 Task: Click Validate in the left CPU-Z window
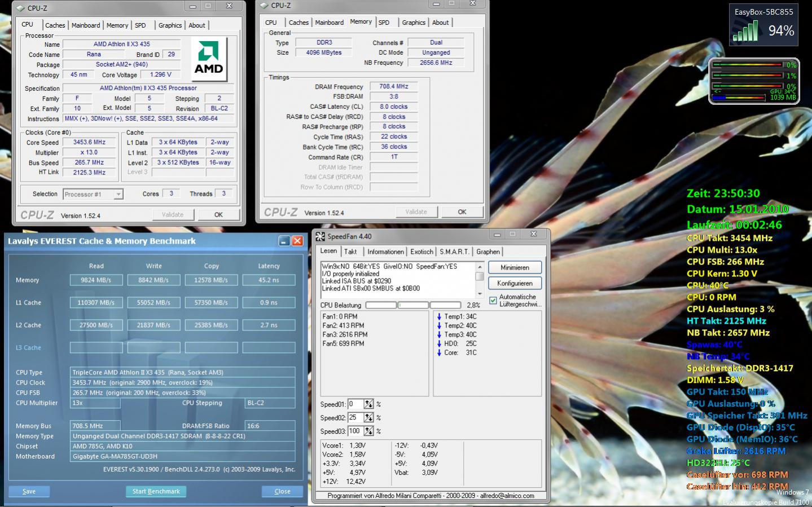click(x=173, y=215)
